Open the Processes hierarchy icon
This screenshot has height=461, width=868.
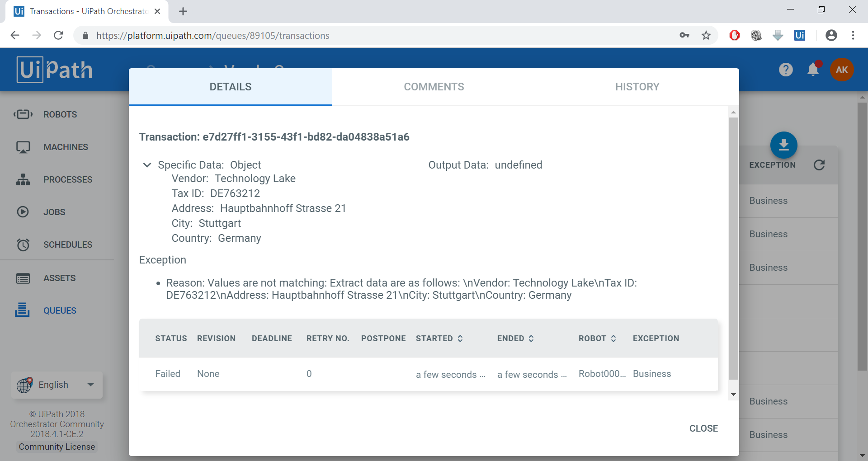pyautogui.click(x=23, y=179)
